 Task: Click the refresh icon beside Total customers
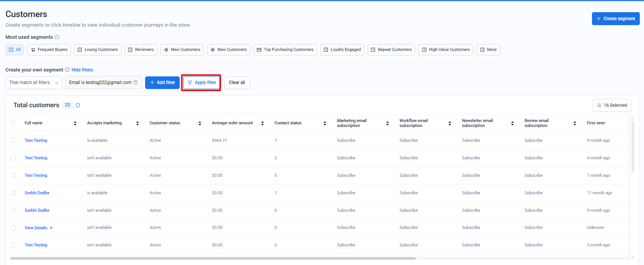78,105
